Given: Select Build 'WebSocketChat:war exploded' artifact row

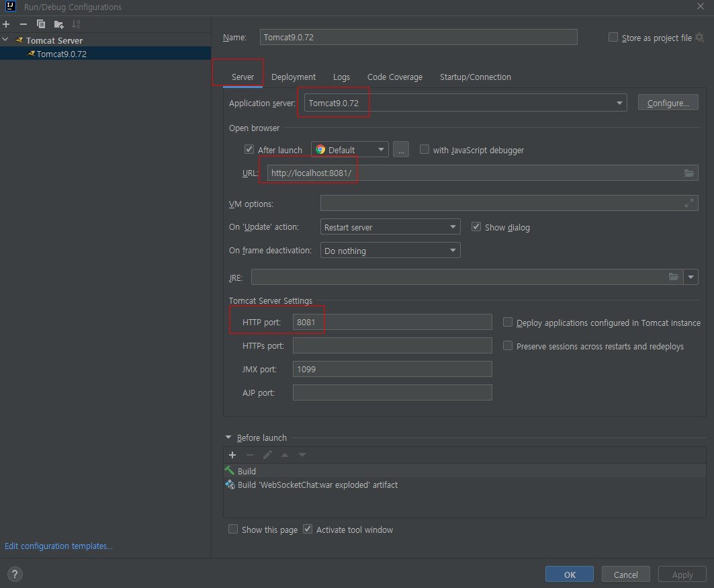Looking at the screenshot, I should coord(464,485).
